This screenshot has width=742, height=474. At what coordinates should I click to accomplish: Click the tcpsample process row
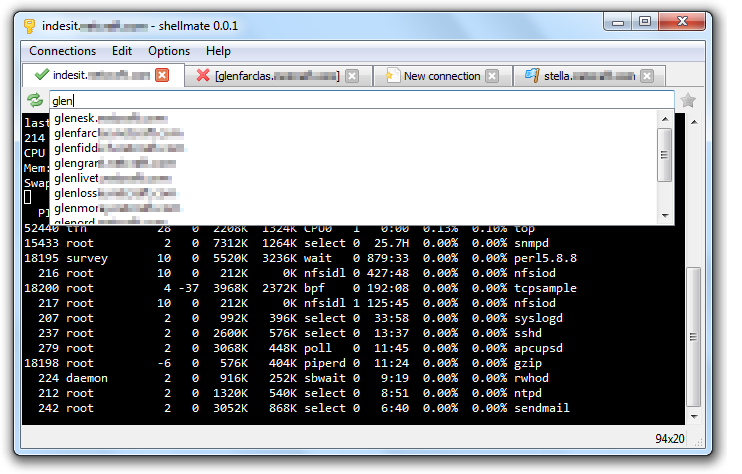[300, 288]
